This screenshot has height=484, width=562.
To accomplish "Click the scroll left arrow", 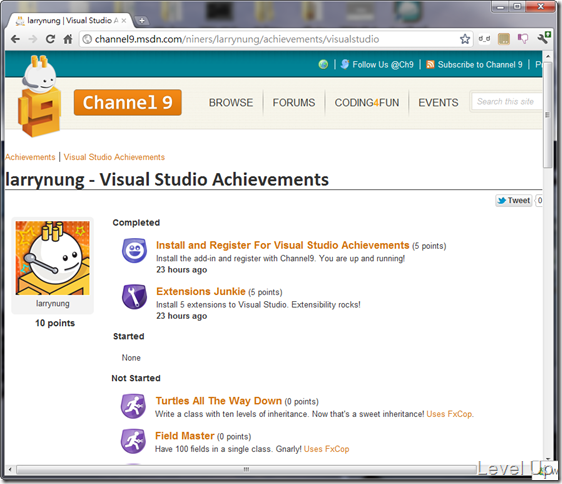I will point(10,469).
